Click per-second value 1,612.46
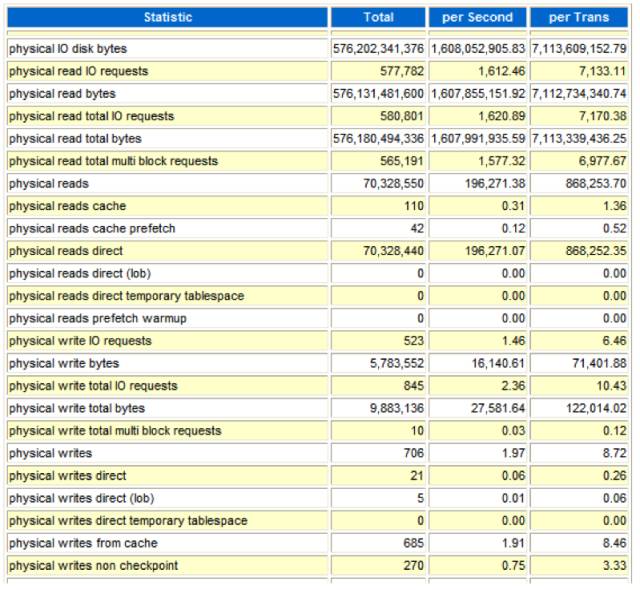The image size is (640, 590). coord(502,71)
